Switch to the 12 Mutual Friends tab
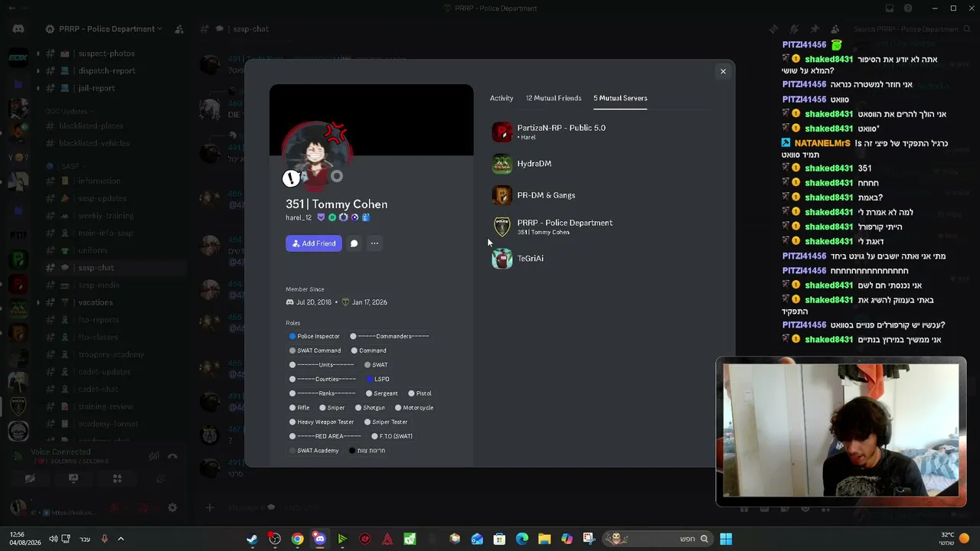This screenshot has height=551, width=980. [554, 98]
